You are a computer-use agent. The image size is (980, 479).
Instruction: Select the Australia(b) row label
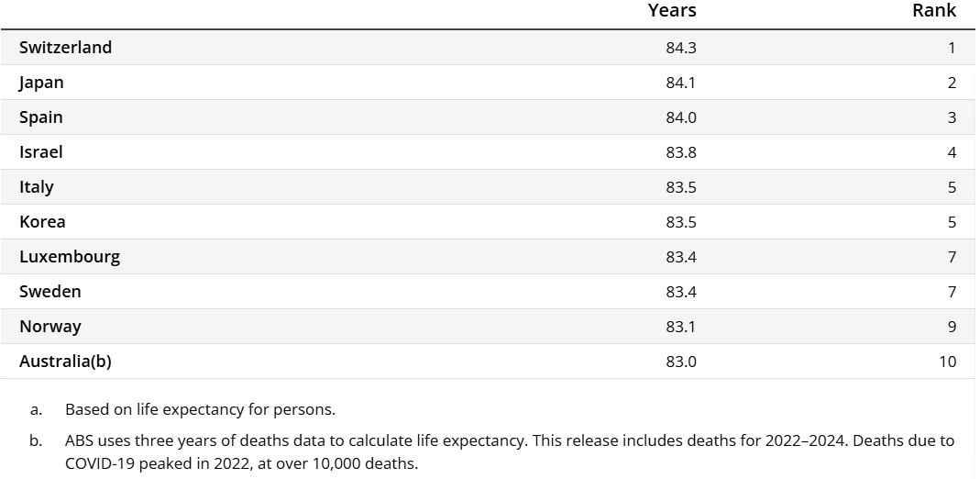65,362
